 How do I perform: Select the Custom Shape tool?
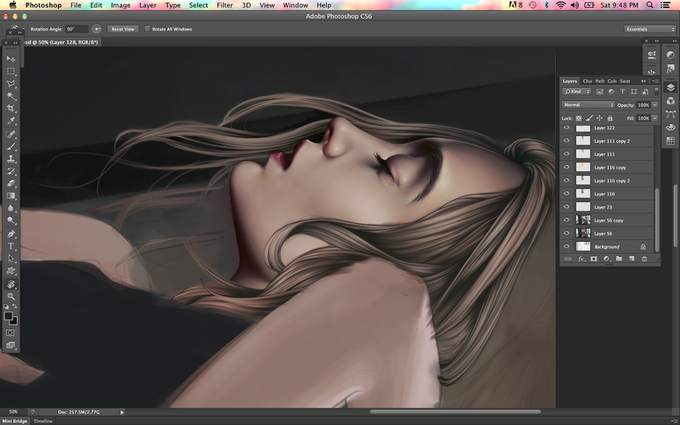tap(11, 271)
